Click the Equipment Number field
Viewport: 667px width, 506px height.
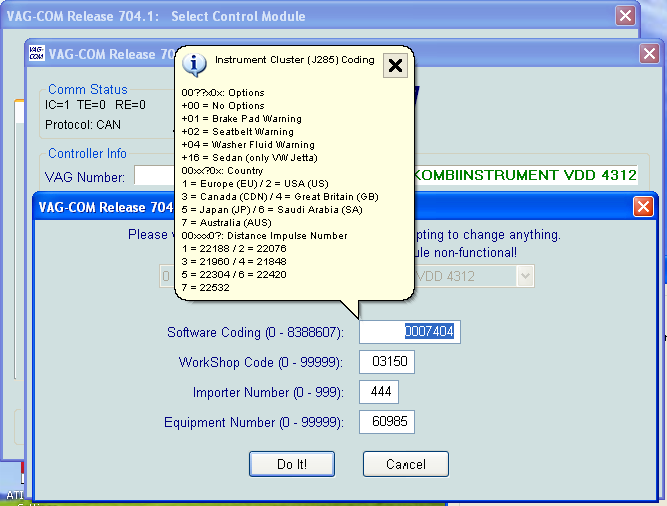click(387, 422)
